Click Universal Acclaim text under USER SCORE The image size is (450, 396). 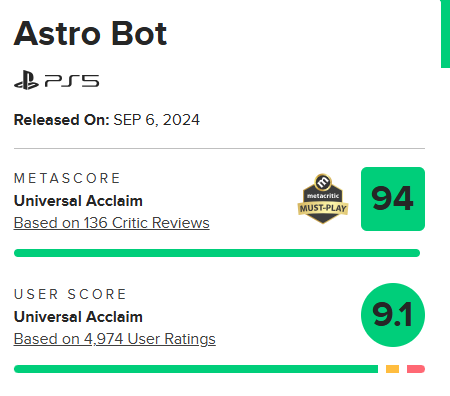coord(78,317)
